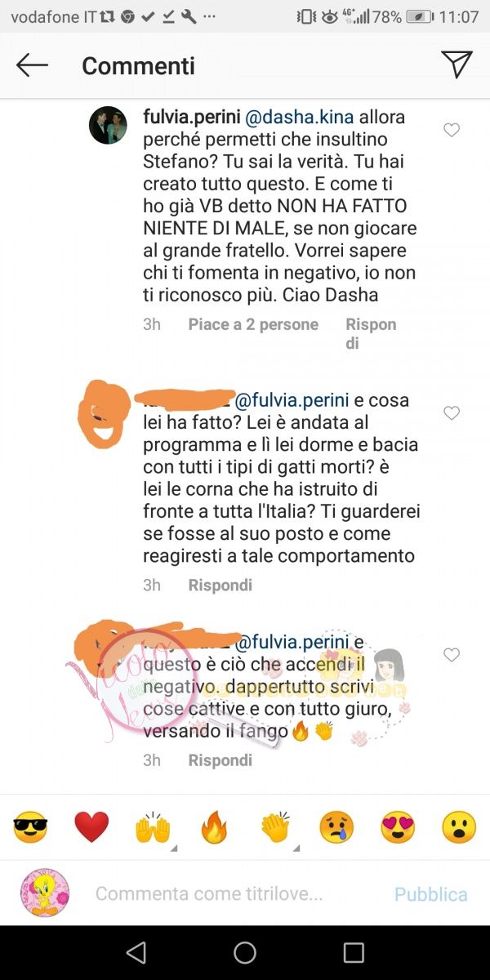Insert the red heart emoji
This screenshot has width=490, height=980.
coord(91,827)
